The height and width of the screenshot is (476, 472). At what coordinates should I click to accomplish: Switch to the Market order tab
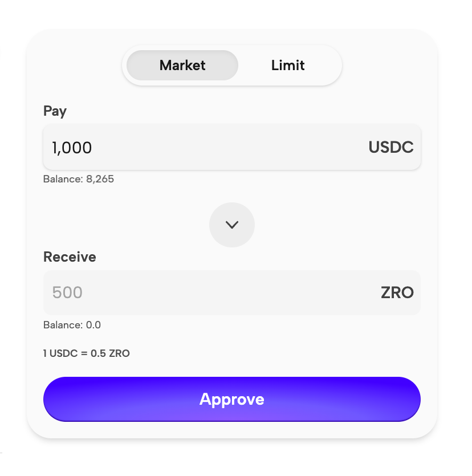[182, 66]
